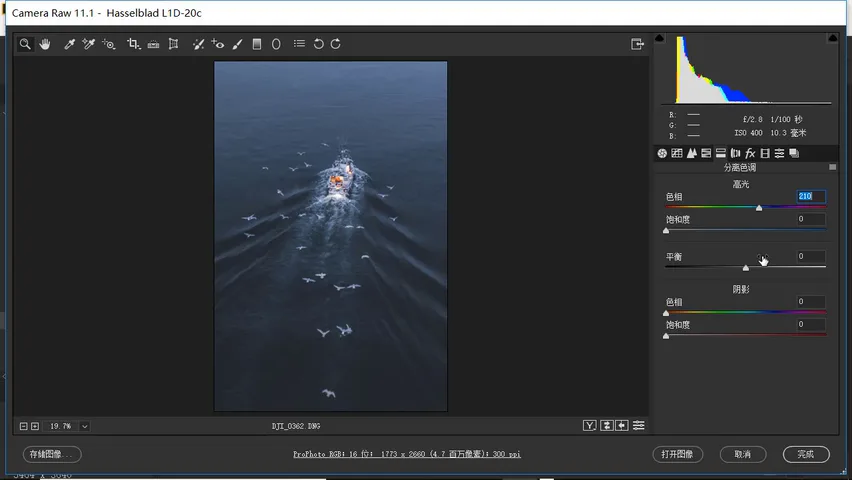Open the Split Toning panel tab
The image size is (852, 480).
pos(721,153)
